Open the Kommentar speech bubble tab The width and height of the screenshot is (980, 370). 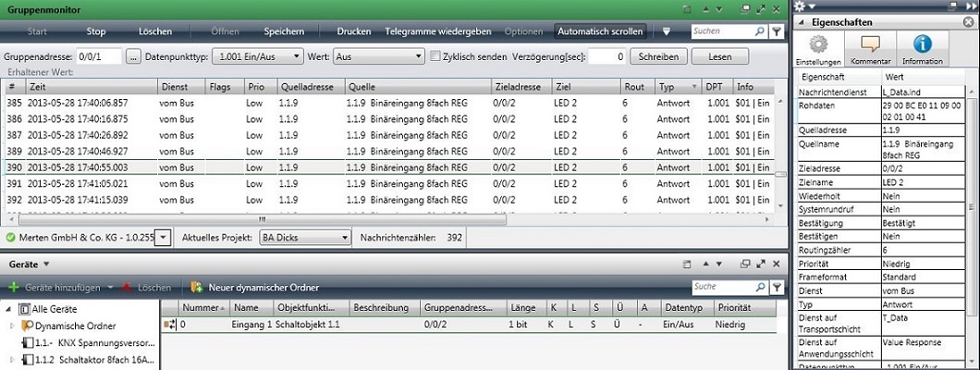(x=869, y=49)
